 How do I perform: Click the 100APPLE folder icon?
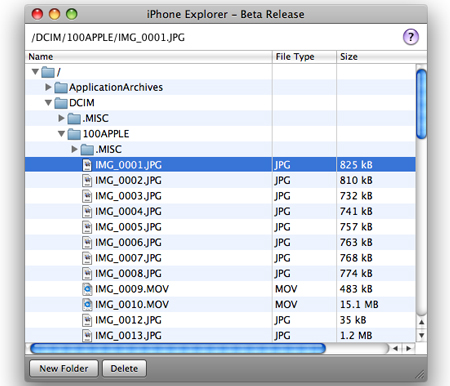coord(74,134)
